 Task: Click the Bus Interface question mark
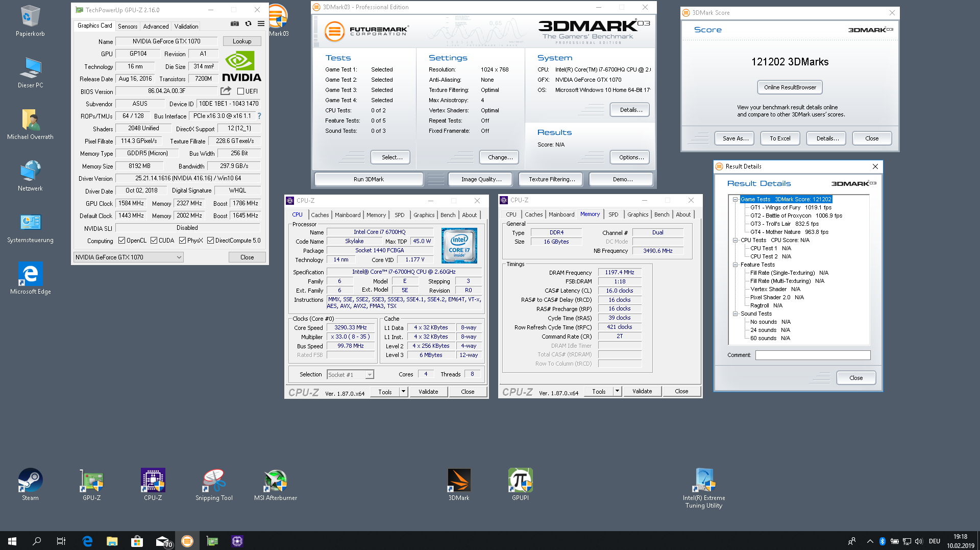tap(259, 116)
